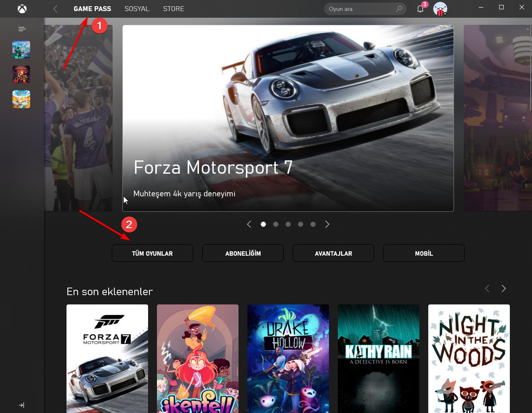This screenshot has height=413, width=532.
Task: Select the first carousel dot
Action: pyautogui.click(x=263, y=224)
